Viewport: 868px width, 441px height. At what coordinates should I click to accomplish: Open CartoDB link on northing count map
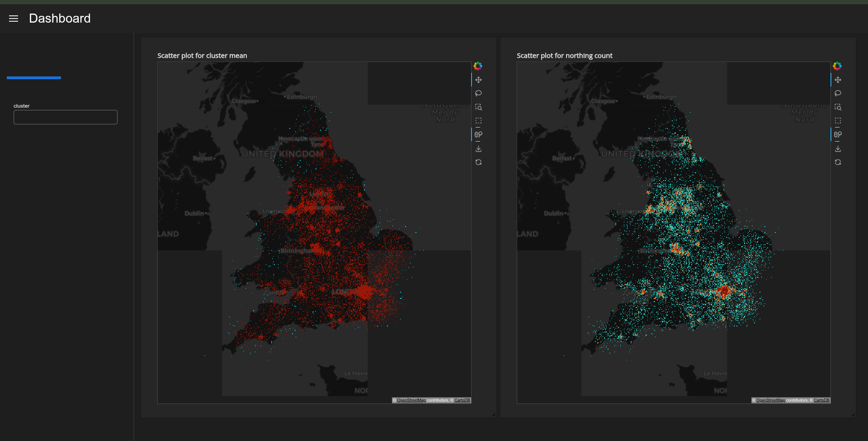click(821, 400)
